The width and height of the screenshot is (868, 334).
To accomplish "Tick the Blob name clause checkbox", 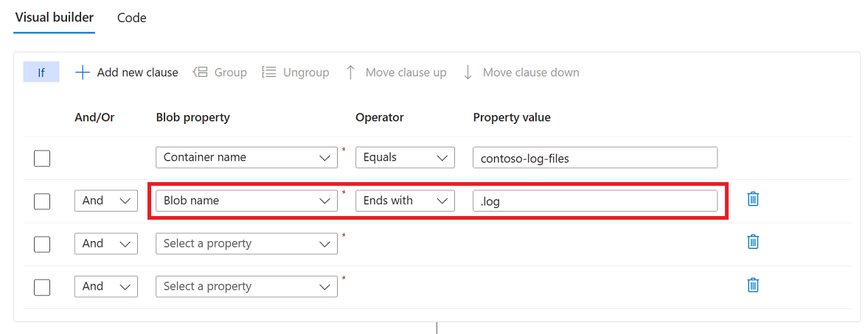I will [42, 201].
